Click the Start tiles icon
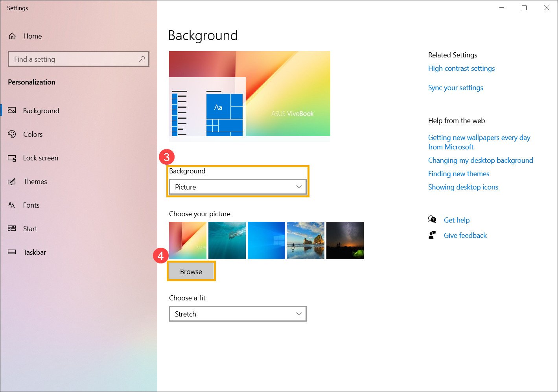This screenshot has height=392, width=558. [x=12, y=228]
